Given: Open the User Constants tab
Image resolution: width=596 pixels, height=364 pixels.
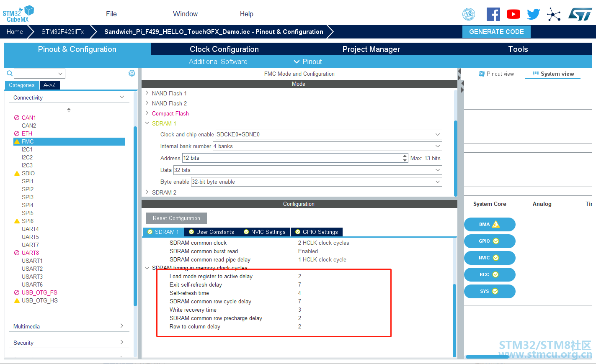Looking at the screenshot, I should coord(212,232).
